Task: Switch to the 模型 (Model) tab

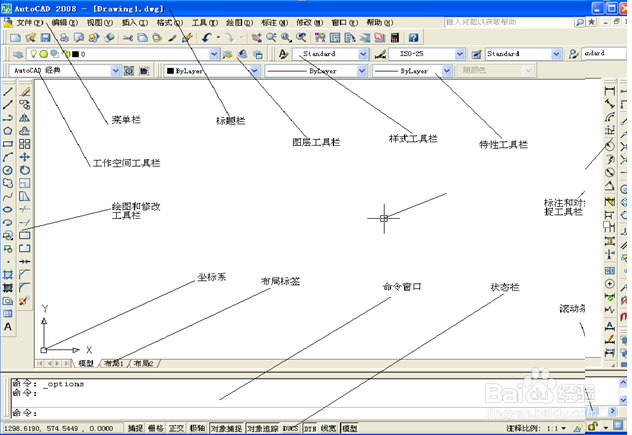Action: click(86, 364)
